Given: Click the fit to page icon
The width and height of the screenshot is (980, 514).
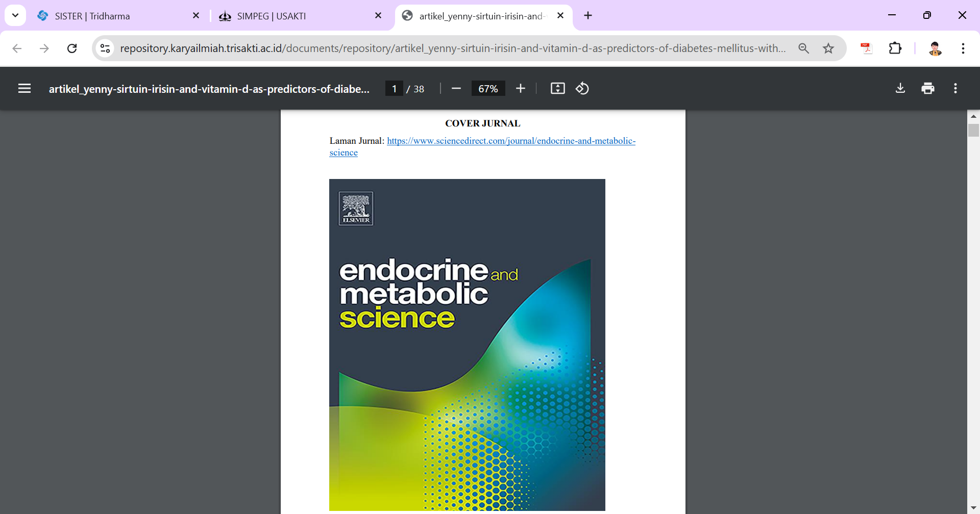Looking at the screenshot, I should click(x=557, y=89).
